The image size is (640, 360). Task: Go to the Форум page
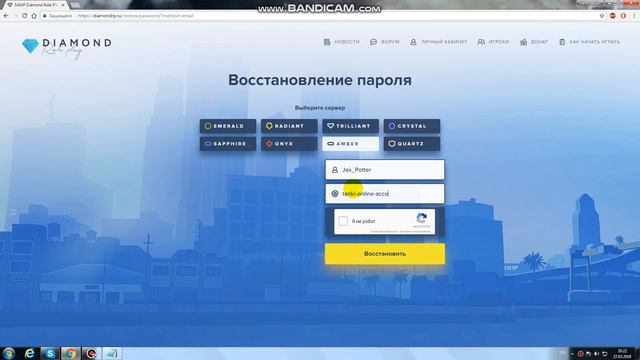[x=384, y=42]
